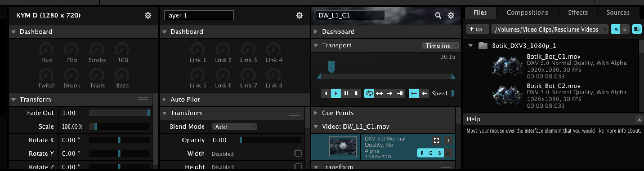The height and width of the screenshot is (171, 644).
Task: Open the composition settings gear
Action: [x=148, y=16]
